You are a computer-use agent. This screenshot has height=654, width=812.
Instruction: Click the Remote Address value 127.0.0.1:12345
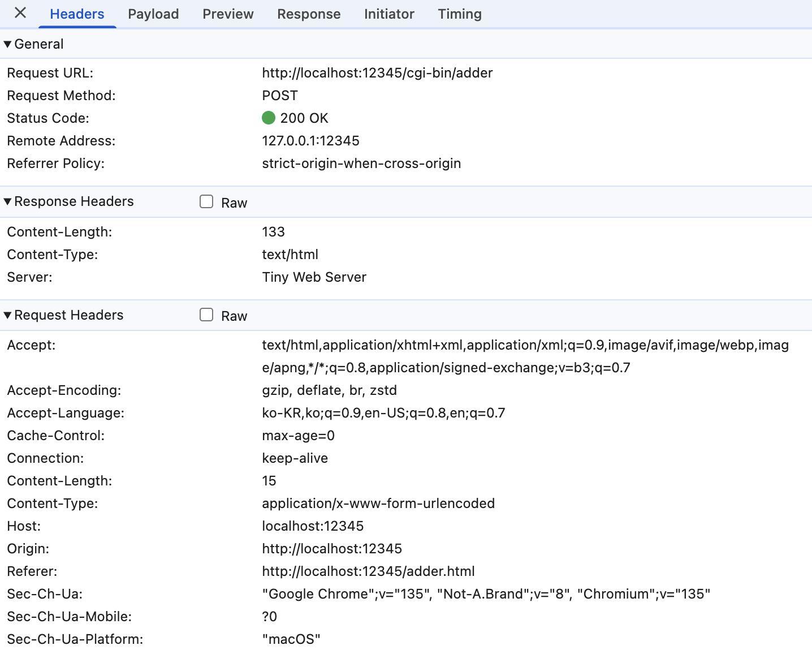click(310, 141)
